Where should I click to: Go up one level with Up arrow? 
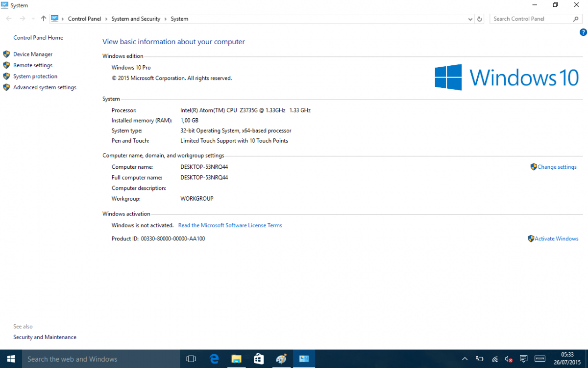pyautogui.click(x=44, y=19)
